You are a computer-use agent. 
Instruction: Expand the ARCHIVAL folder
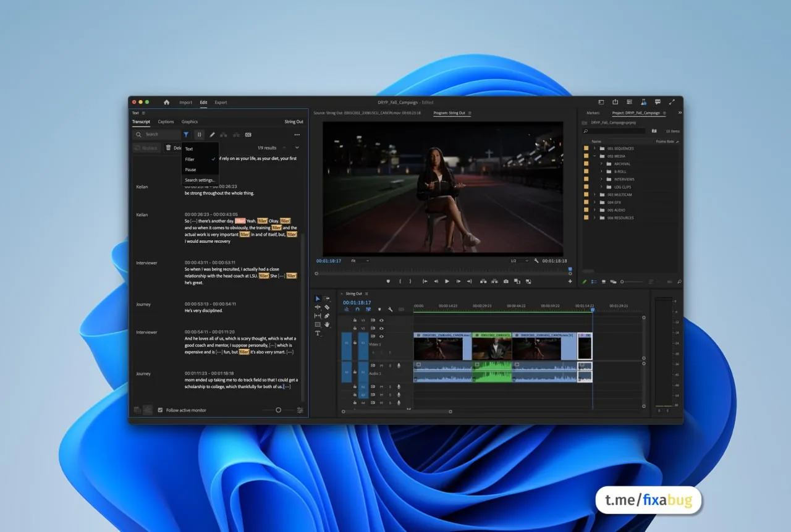[601, 164]
